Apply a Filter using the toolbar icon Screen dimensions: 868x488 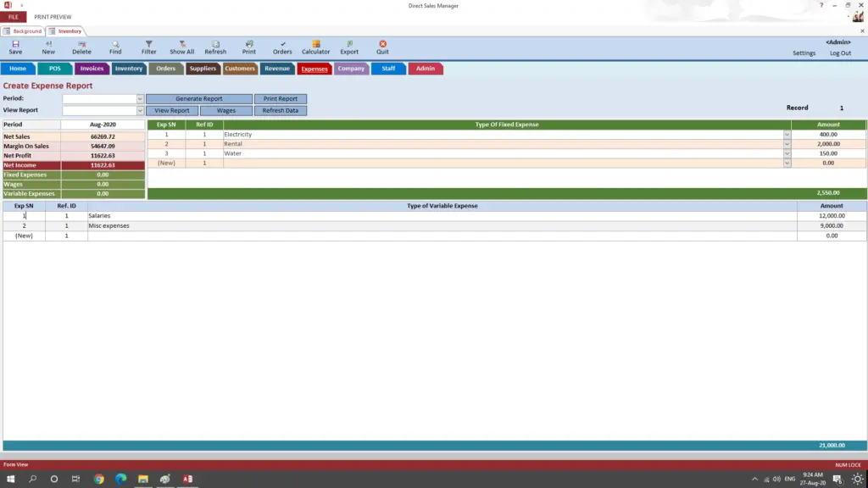point(148,46)
